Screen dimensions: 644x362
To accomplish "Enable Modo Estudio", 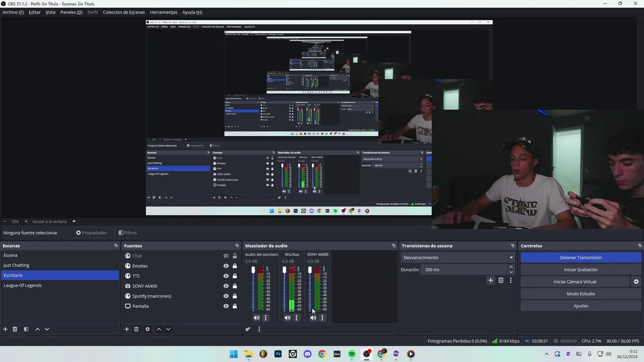I will click(x=581, y=294).
